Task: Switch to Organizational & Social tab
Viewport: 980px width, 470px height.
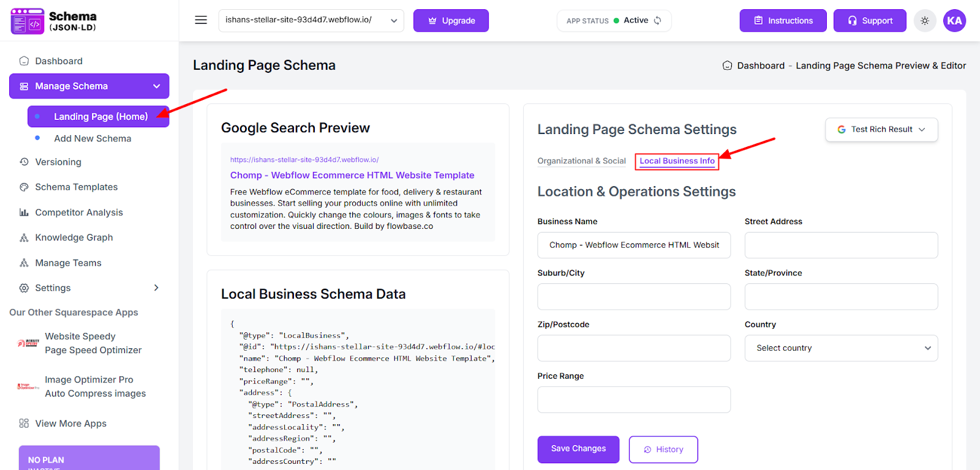Action: (x=581, y=161)
